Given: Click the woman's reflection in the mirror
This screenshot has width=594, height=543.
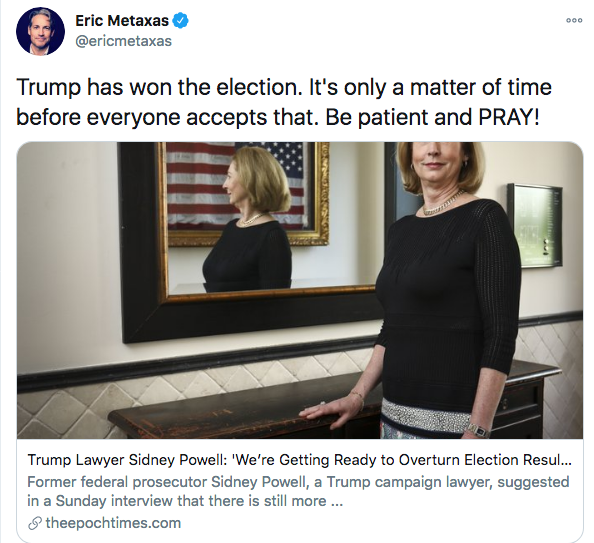Looking at the screenshot, I should point(250,219).
